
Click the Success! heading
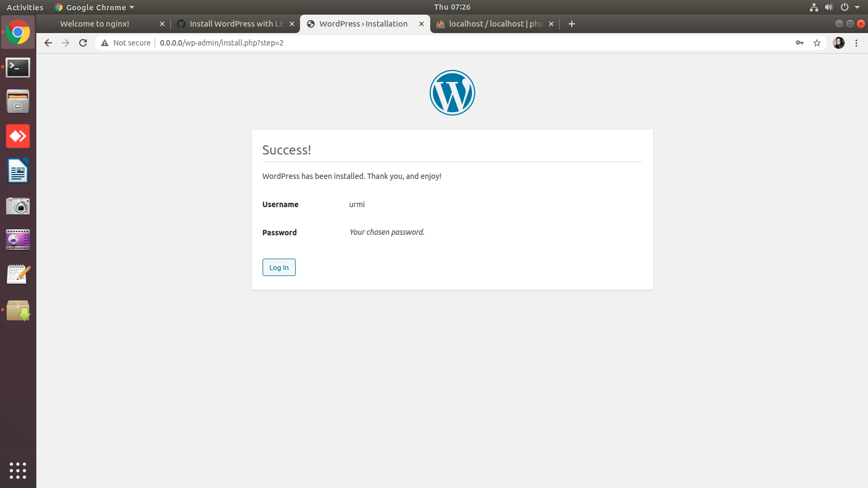[x=286, y=150]
